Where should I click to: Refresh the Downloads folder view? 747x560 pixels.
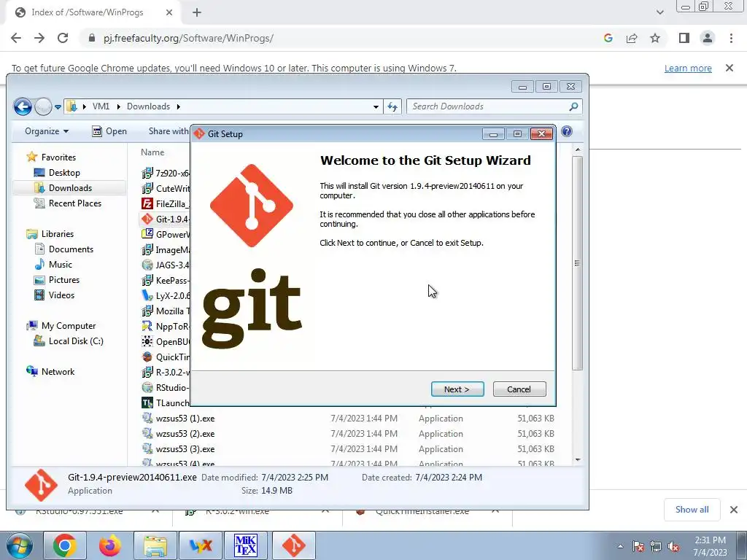[x=392, y=106]
